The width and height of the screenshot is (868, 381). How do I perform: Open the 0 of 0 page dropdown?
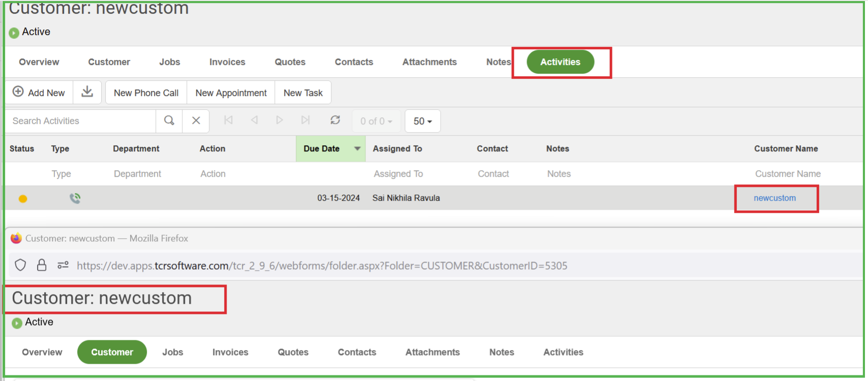(376, 121)
